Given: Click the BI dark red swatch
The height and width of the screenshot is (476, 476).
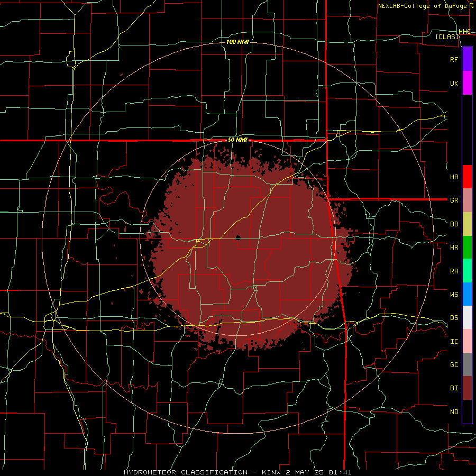Looking at the screenshot, I should [467, 388].
